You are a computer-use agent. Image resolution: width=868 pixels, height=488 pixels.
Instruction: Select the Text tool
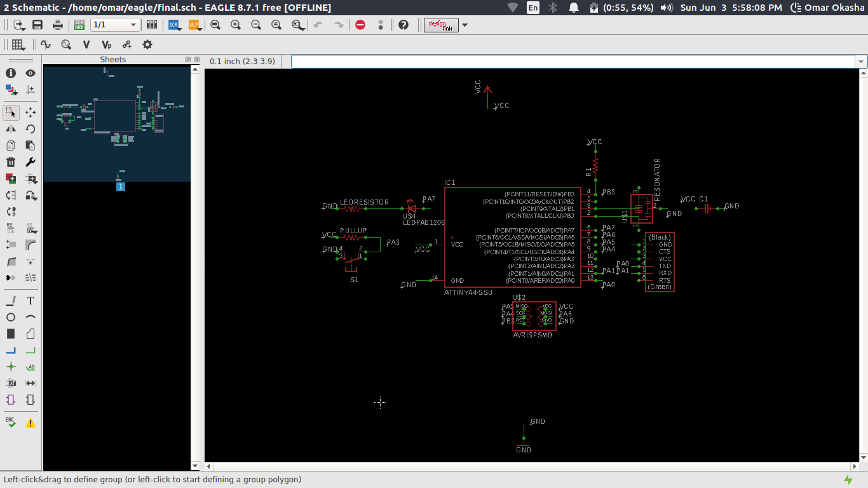click(31, 301)
